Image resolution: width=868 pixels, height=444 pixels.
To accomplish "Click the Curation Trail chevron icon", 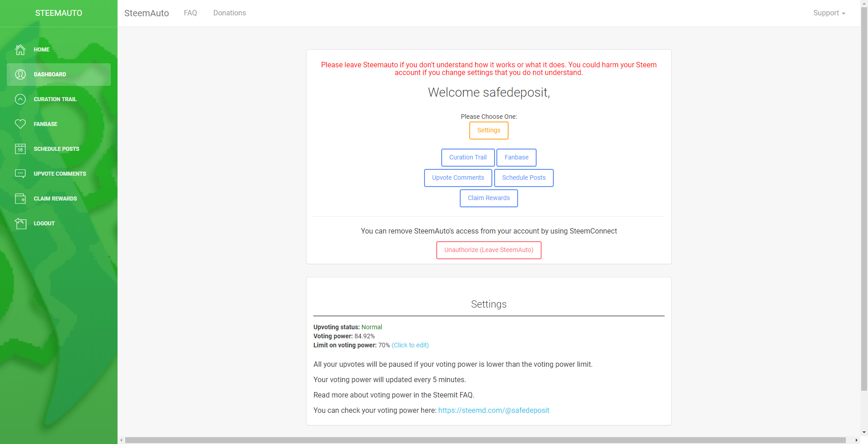I will pyautogui.click(x=20, y=99).
